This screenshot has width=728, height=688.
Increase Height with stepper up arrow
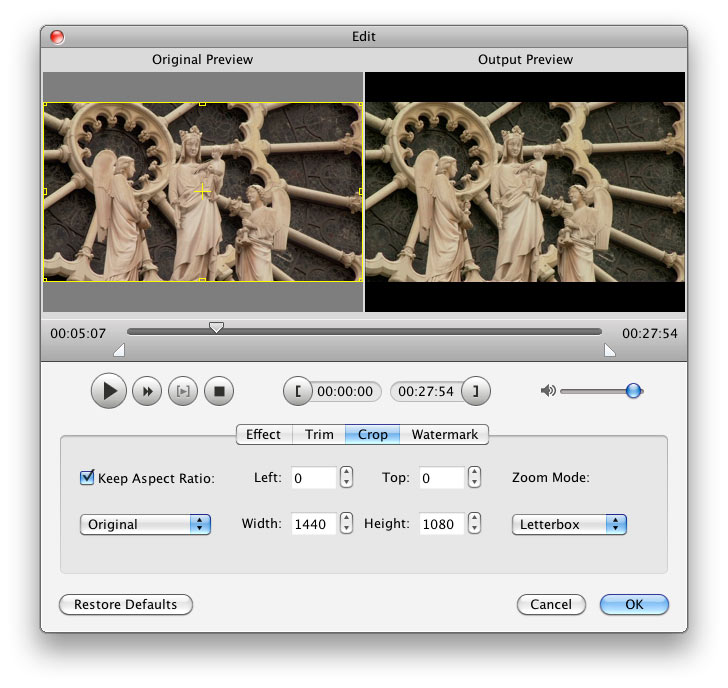click(474, 518)
